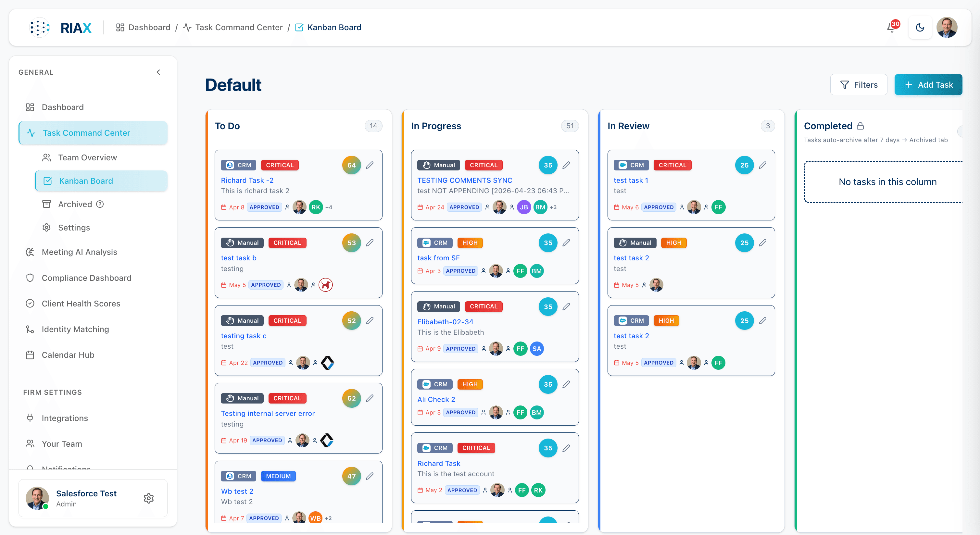
Task: Click the In Progress count badge 51
Action: pyautogui.click(x=570, y=126)
